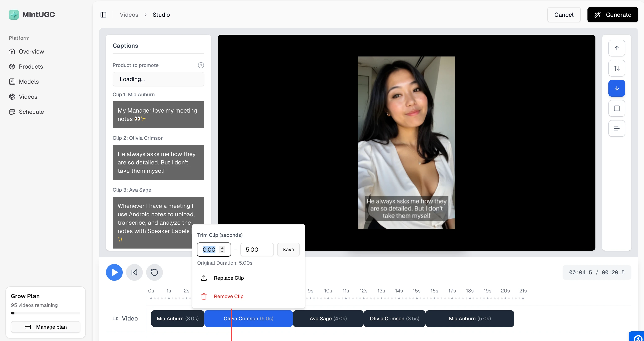The height and width of the screenshot is (341, 644).
Task: Click the 10s mark on the timeline ruler
Action: (328, 291)
